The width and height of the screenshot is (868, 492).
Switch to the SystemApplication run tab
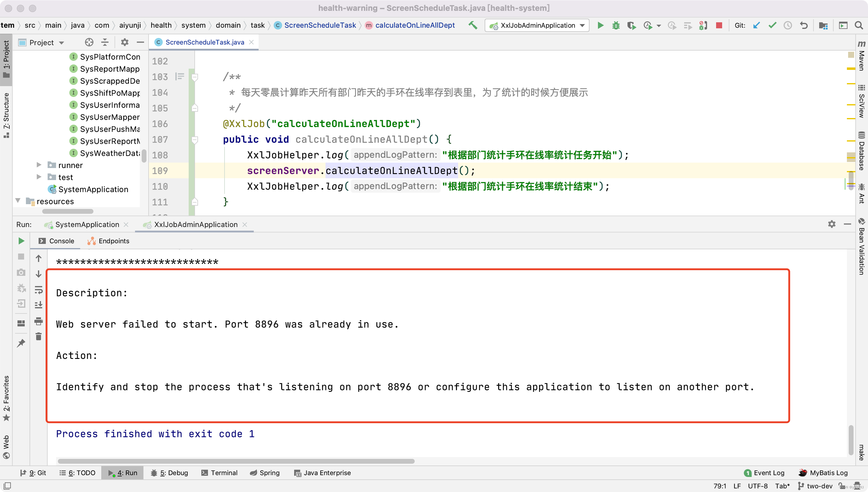click(86, 225)
